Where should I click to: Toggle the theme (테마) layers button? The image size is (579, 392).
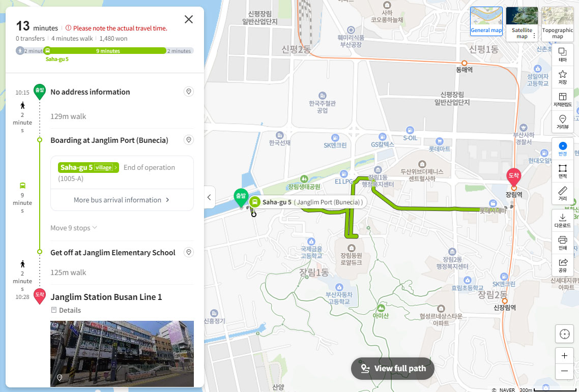tap(562, 55)
